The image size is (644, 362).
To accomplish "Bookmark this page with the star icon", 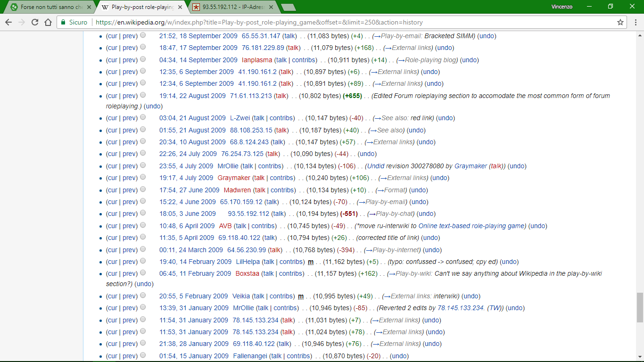I will [x=620, y=22].
